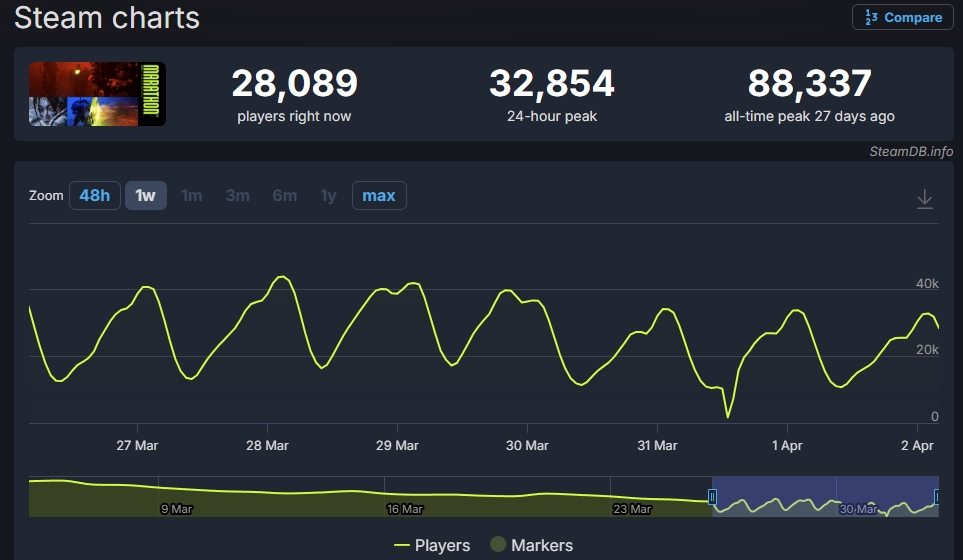Screen dimensions: 963x560
Task: Set chart zoom to max
Action: click(x=379, y=195)
